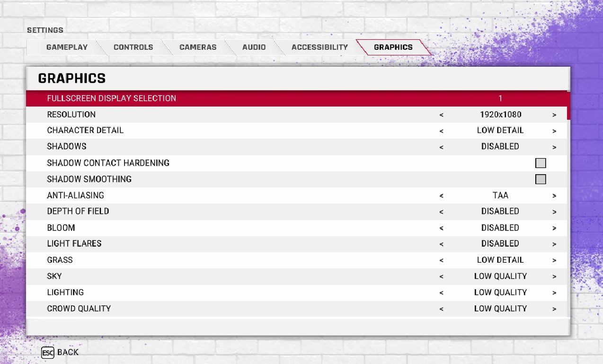This screenshot has height=364, width=603.
Task: Lower Lighting quality with left arrow
Action: tap(441, 293)
